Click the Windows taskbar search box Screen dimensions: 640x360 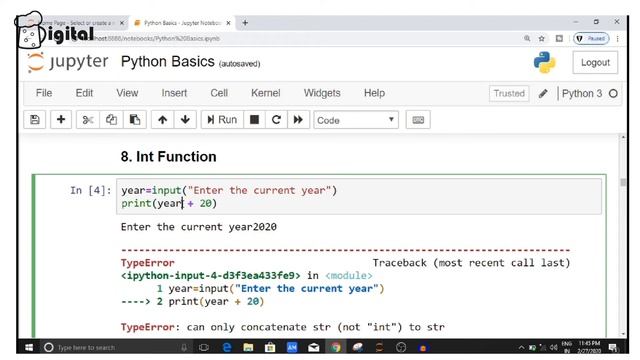pyautogui.click(x=116, y=347)
